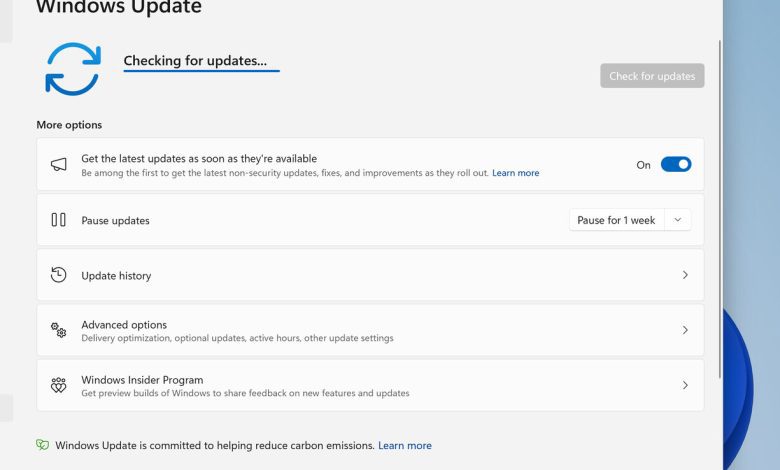Click the pause updates icon

tap(59, 220)
